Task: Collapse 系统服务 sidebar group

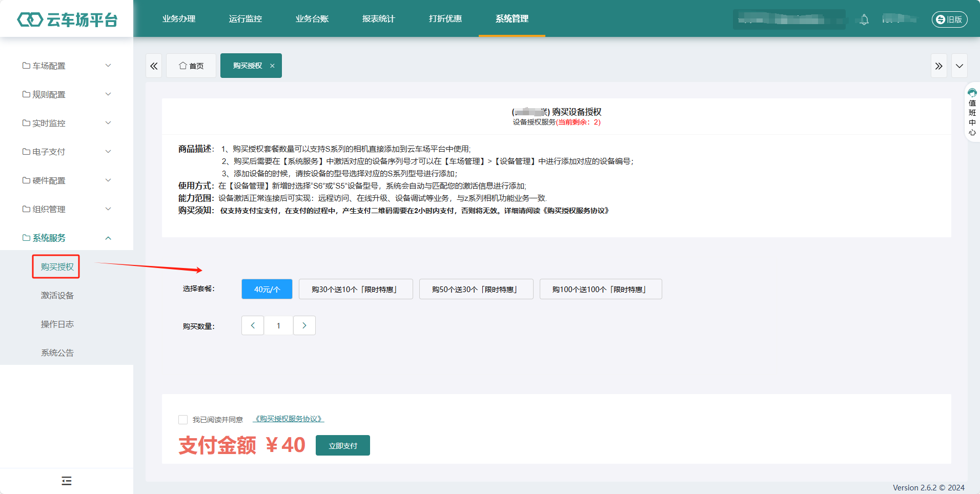Action: pyautogui.click(x=67, y=238)
